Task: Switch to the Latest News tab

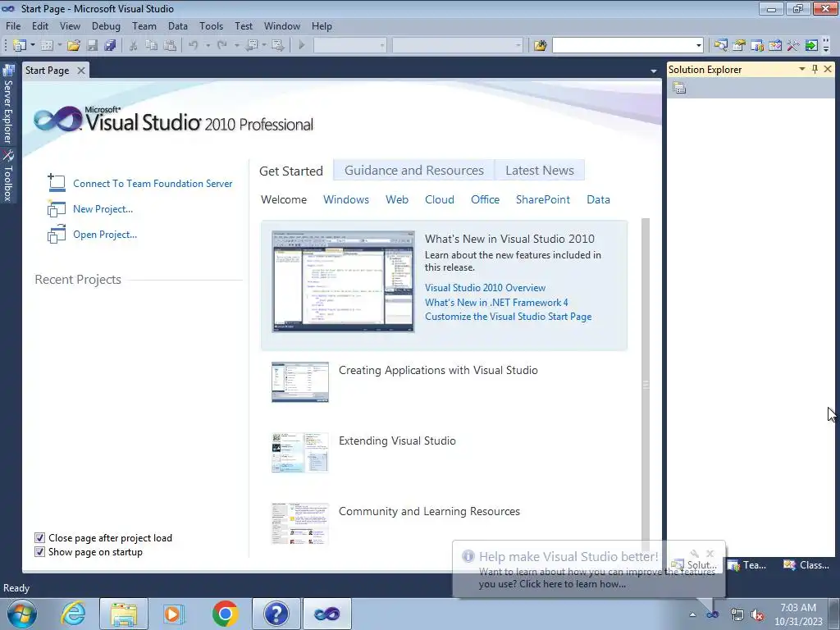Action: 540,171
